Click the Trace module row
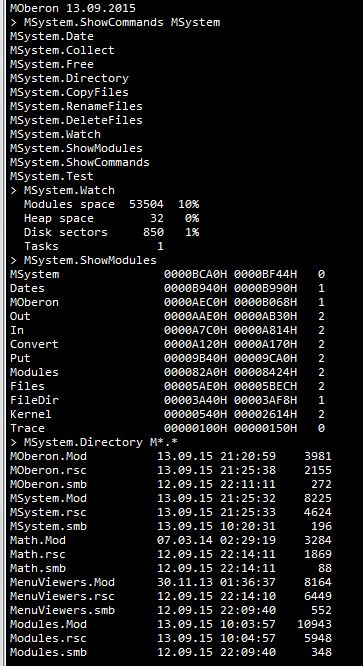Image resolution: width=363 pixels, height=666 pixels. coord(167,429)
